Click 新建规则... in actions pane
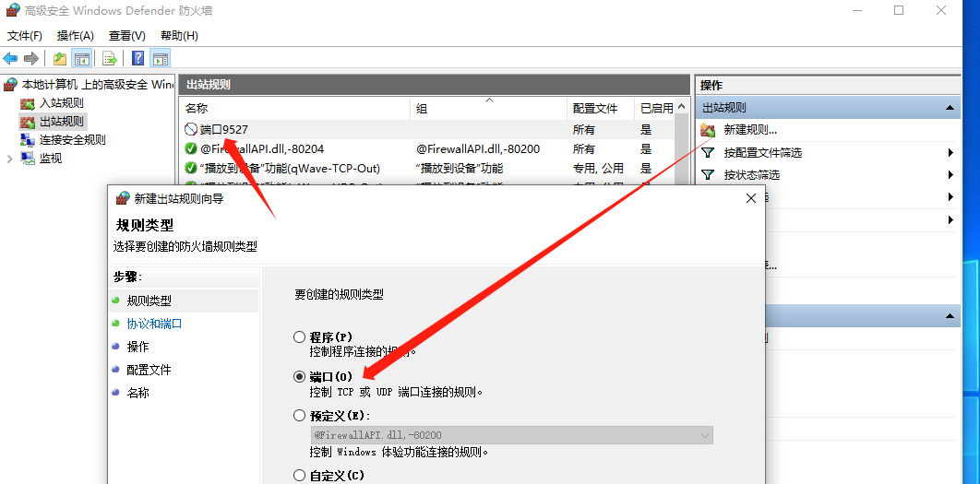The image size is (980, 484). (750, 130)
